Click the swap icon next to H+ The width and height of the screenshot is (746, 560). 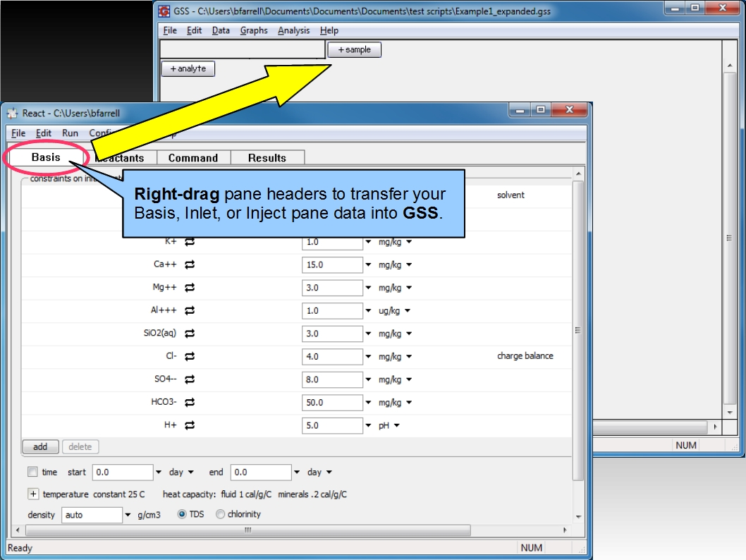tap(190, 425)
